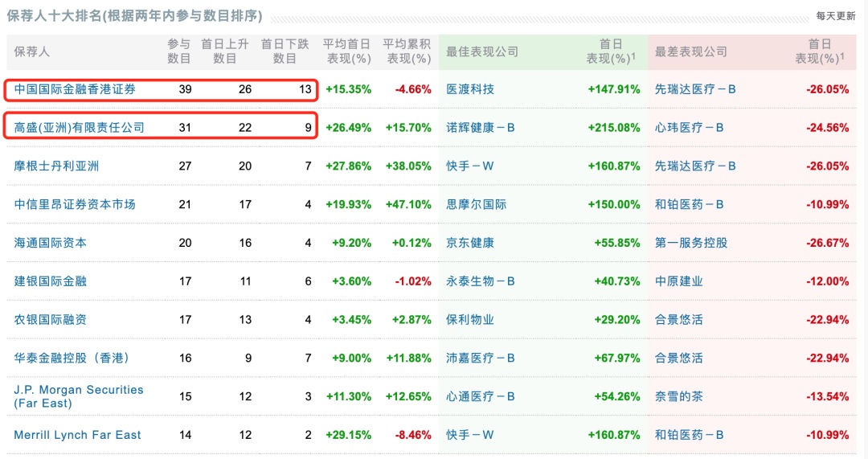This screenshot has width=868, height=459.
Task: Select the +0.12% cumulative value
Action: tap(411, 243)
